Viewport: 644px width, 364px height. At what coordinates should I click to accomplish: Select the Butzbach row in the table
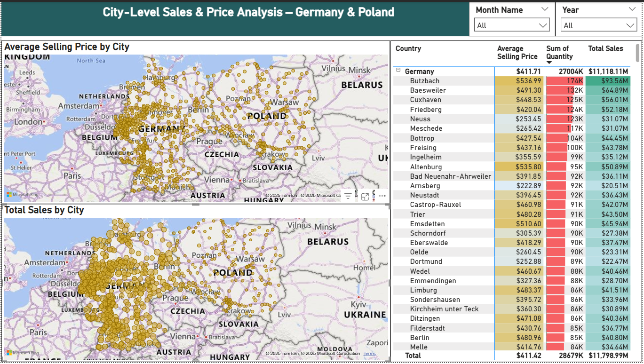click(x=425, y=81)
